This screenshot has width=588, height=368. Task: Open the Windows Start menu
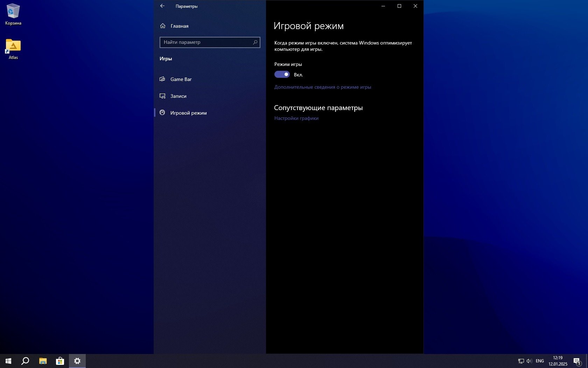(x=8, y=361)
